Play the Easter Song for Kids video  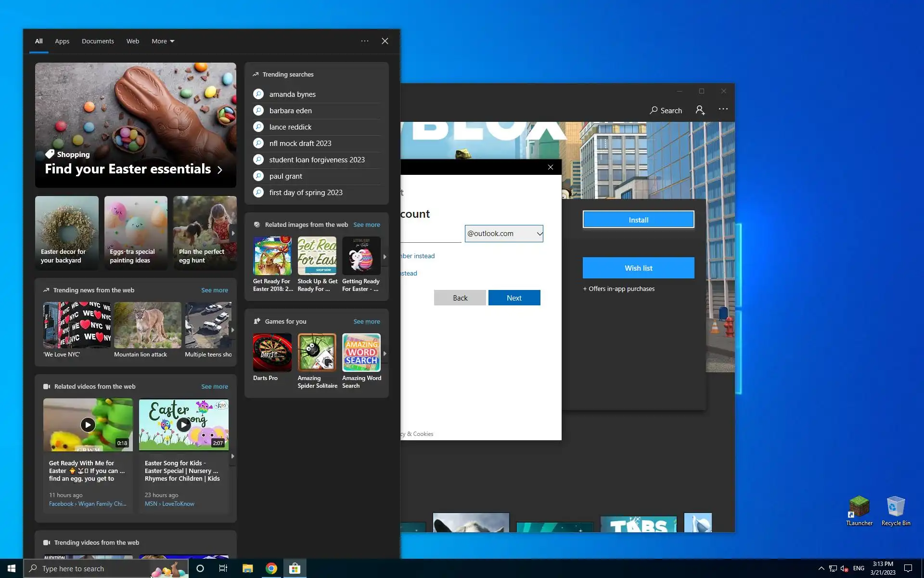183,424
